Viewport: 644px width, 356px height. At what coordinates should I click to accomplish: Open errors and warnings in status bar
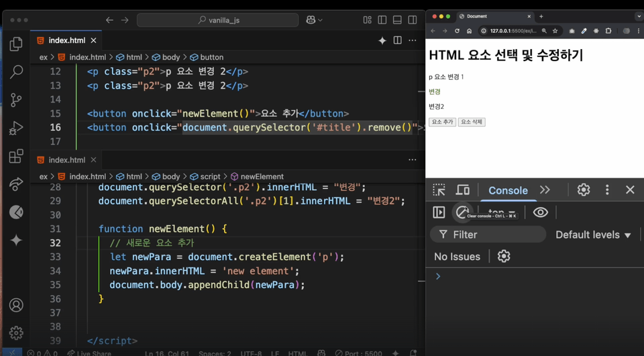click(x=42, y=353)
